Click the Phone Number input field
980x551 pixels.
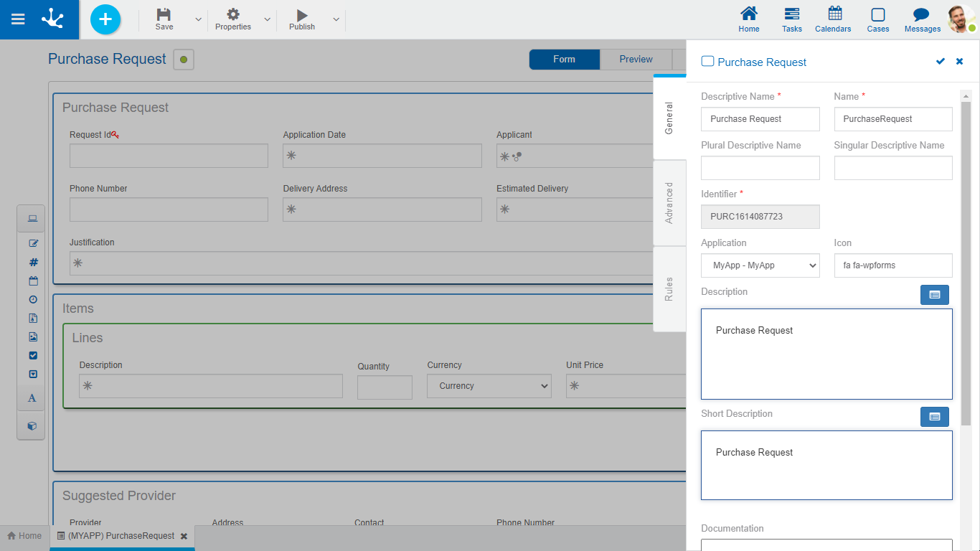click(x=169, y=209)
